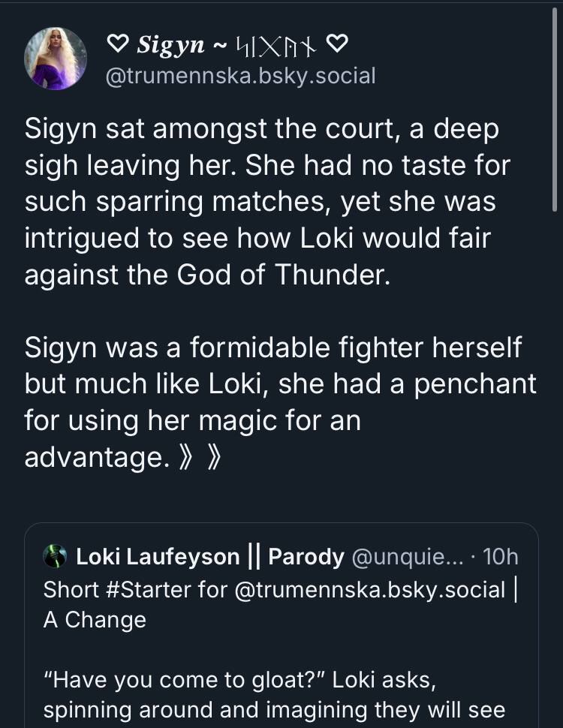
Task: Click the heart icon after the runes
Action: point(337,47)
